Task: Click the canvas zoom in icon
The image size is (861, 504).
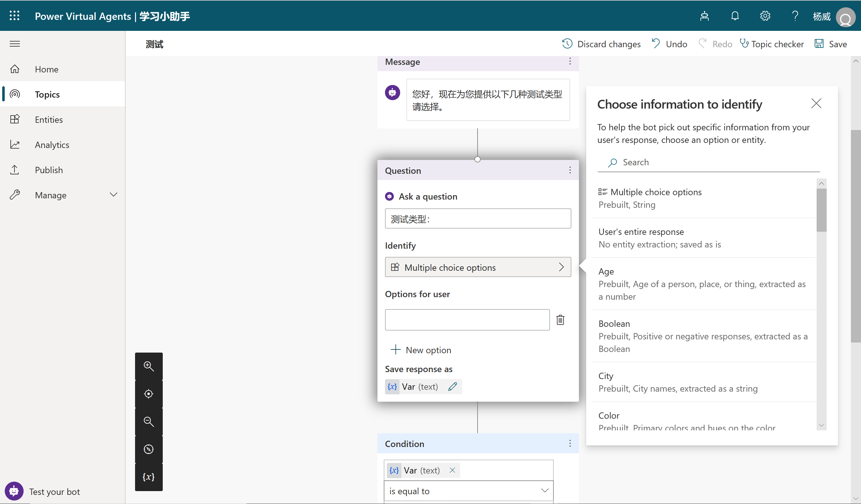Action: pos(149,366)
